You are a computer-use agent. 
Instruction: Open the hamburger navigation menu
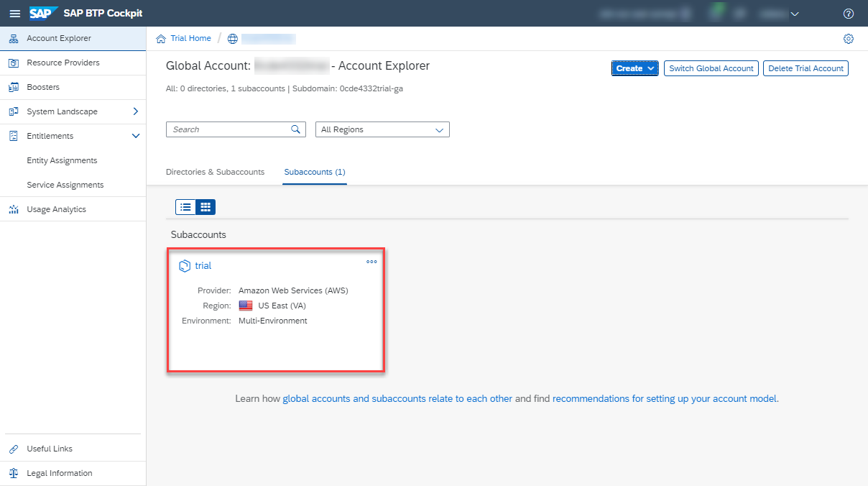14,13
